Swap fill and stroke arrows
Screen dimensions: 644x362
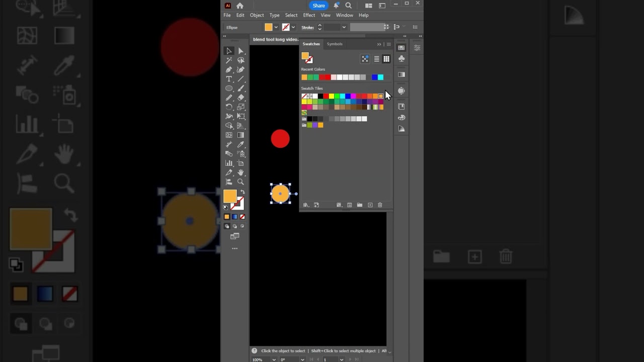(x=243, y=192)
